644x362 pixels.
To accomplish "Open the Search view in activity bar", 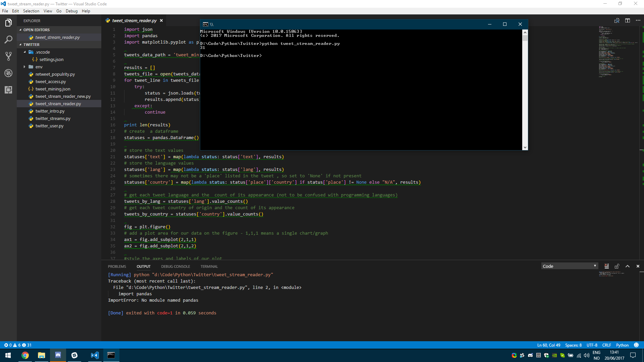I will (8, 40).
